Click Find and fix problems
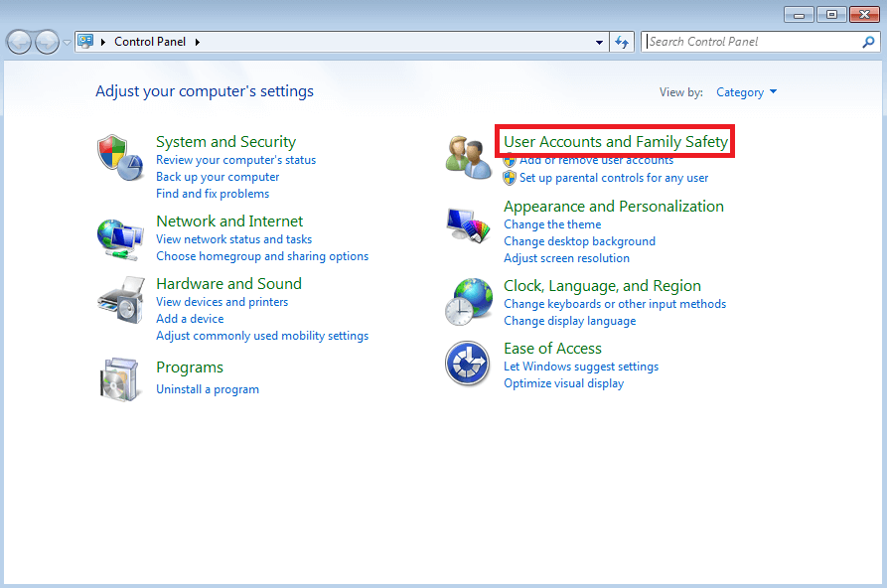The height and width of the screenshot is (588, 887). tap(213, 194)
